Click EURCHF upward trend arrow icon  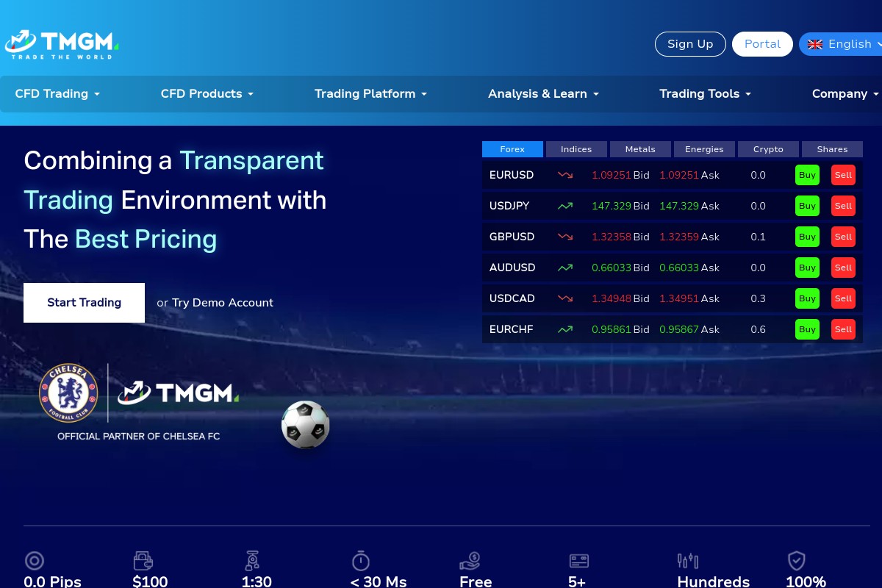click(x=565, y=329)
